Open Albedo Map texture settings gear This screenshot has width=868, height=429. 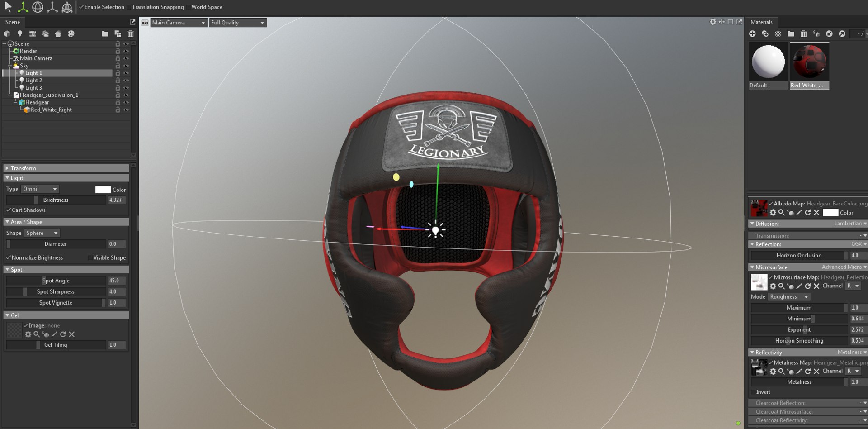[773, 212]
